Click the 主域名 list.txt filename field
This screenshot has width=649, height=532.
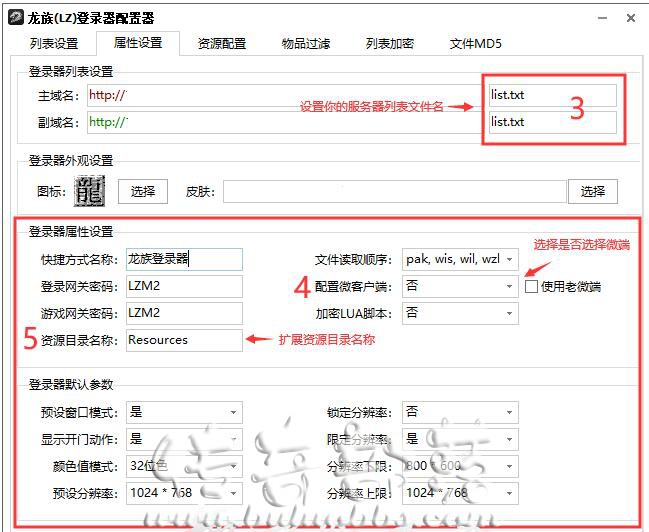553,95
